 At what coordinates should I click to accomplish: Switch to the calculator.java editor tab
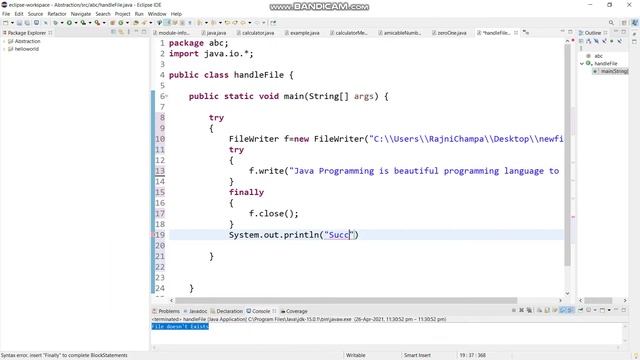pyautogui.click(x=257, y=33)
